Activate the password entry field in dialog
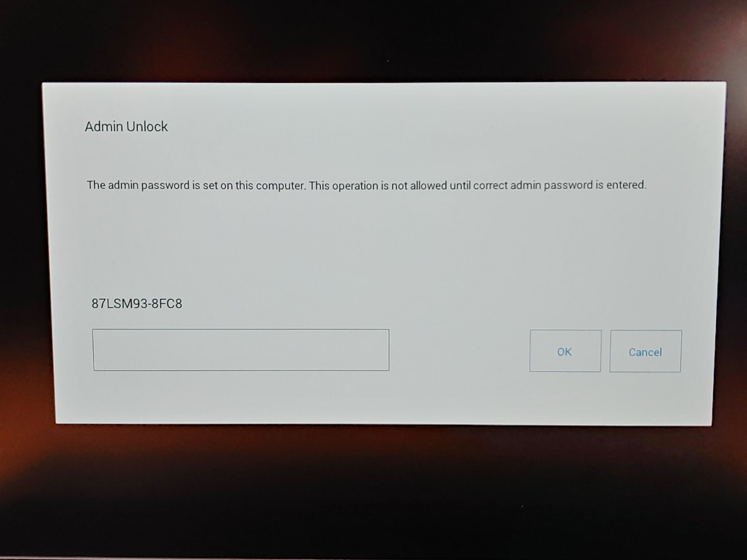Viewport: 747px width, 560px height. tap(241, 350)
